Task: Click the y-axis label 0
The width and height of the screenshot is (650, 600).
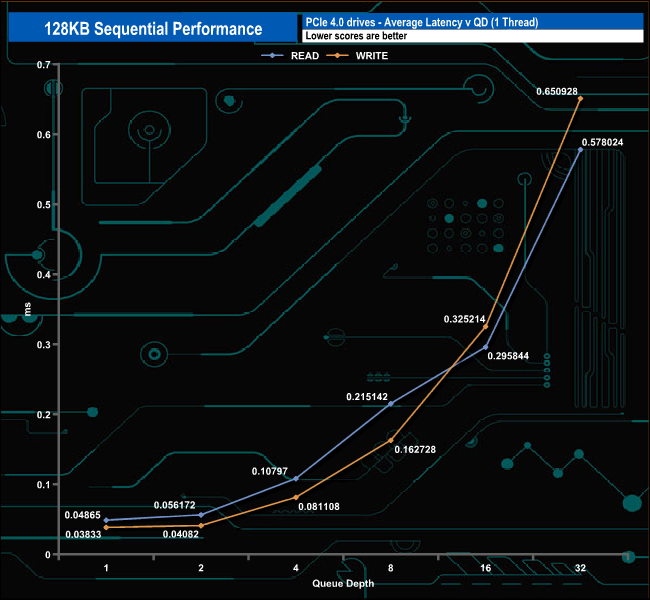Action: [x=48, y=555]
